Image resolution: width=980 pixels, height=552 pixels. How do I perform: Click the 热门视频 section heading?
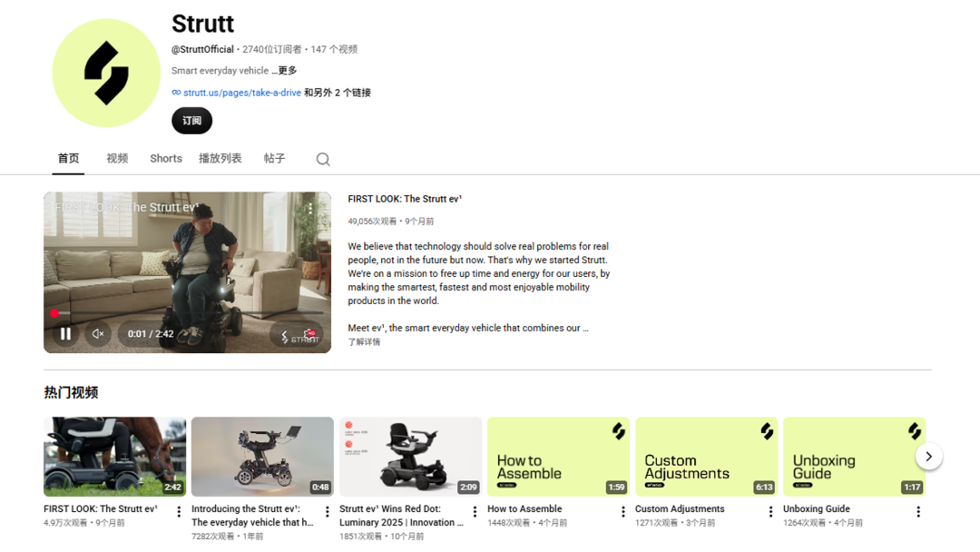[71, 392]
